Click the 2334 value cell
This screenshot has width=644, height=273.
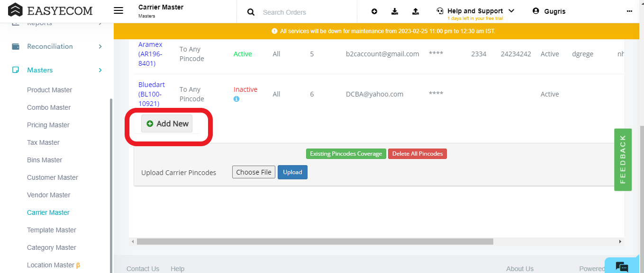pos(479,54)
